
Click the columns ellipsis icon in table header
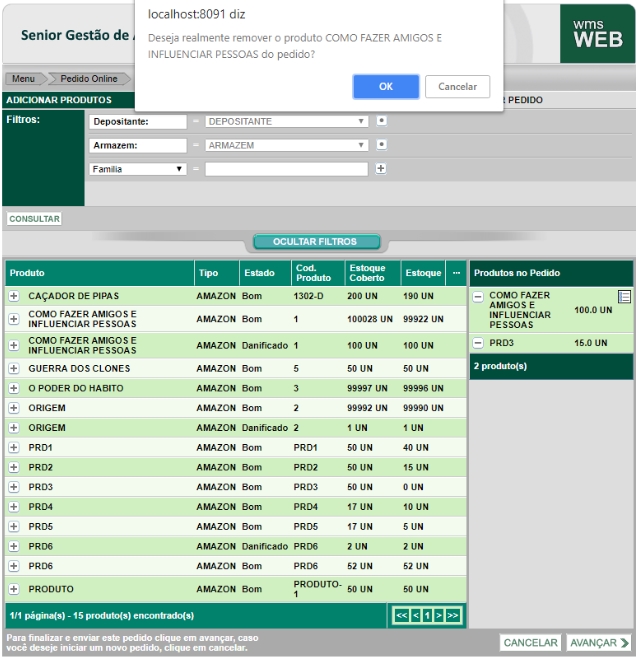(456, 273)
